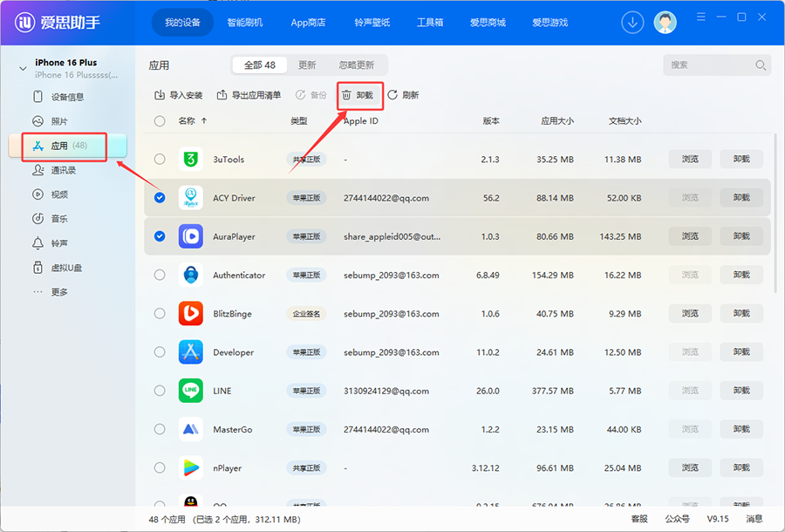The image size is (785, 532).
Task: Select the 更新 filter tab
Action: [x=307, y=65]
